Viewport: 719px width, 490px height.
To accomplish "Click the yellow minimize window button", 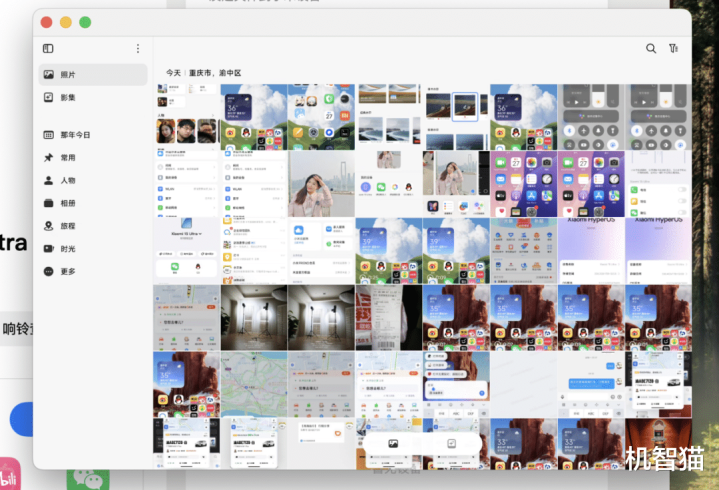I will click(x=66, y=22).
